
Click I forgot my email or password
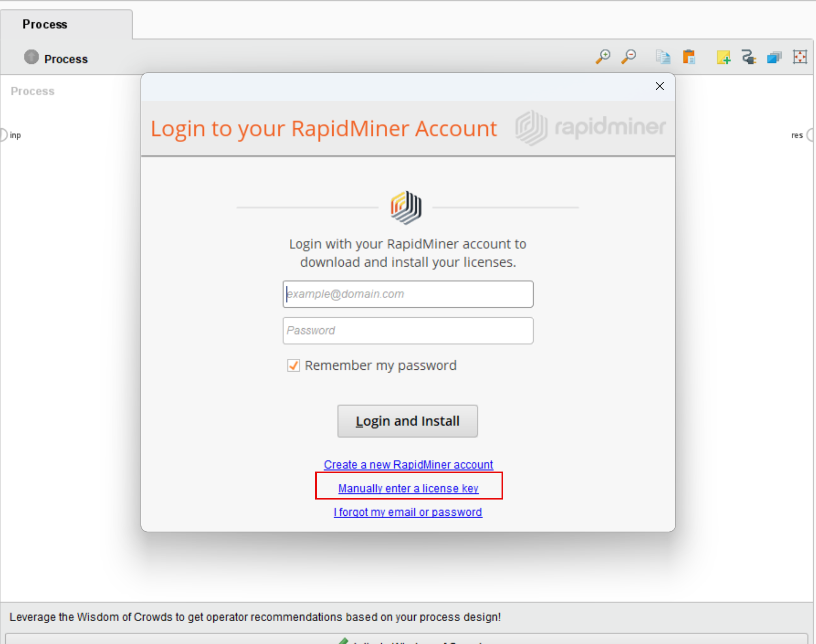[x=408, y=512]
